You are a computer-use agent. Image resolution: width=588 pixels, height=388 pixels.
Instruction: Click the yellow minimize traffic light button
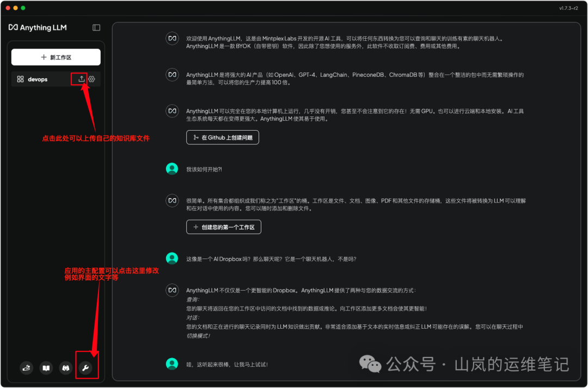[15, 8]
